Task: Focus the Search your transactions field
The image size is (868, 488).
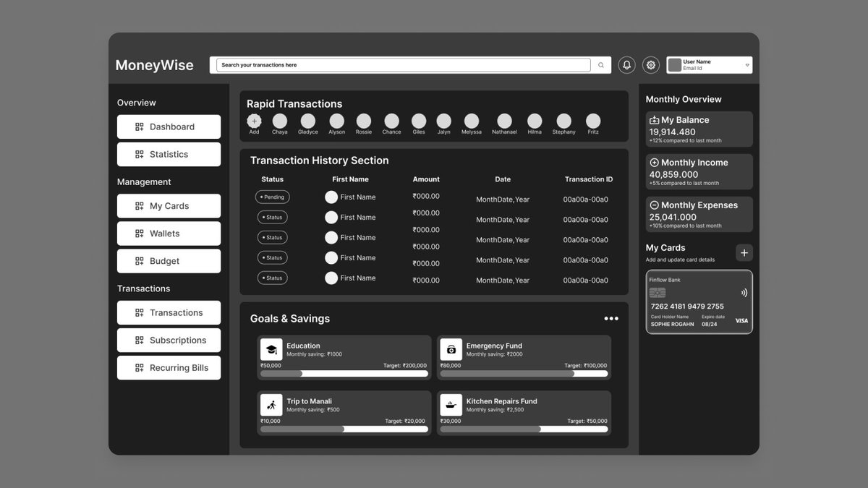Action: click(x=404, y=65)
